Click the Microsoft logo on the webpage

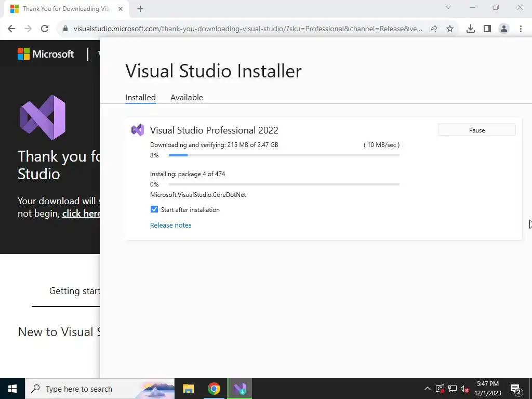(x=46, y=54)
